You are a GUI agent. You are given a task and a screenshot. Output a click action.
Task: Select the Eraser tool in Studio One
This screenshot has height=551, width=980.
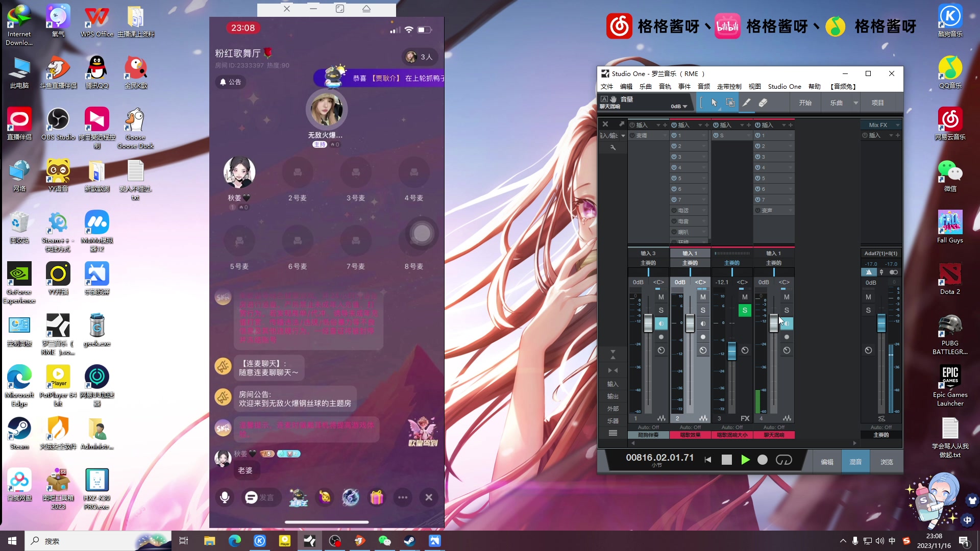pyautogui.click(x=763, y=103)
